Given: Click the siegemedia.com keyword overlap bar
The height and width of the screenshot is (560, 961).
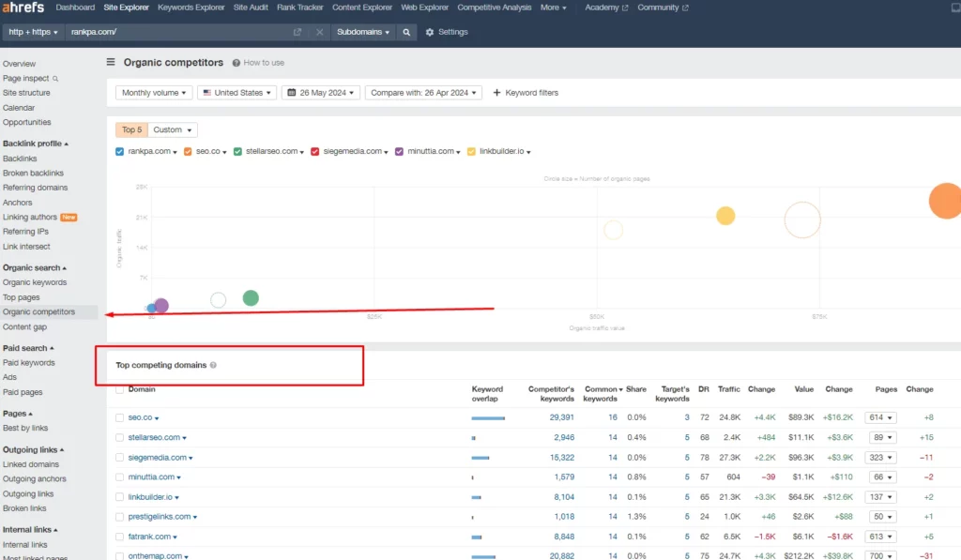Looking at the screenshot, I should (480, 458).
